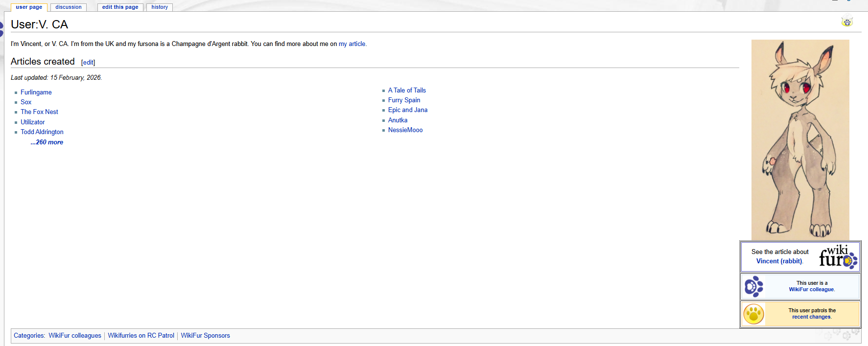868x346 pixels.
Task: Select the user page tab
Action: [x=29, y=7]
